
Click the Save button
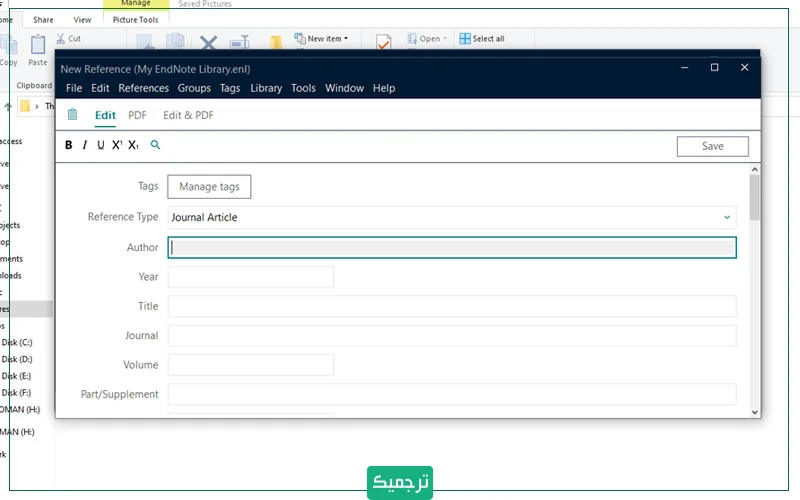712,146
